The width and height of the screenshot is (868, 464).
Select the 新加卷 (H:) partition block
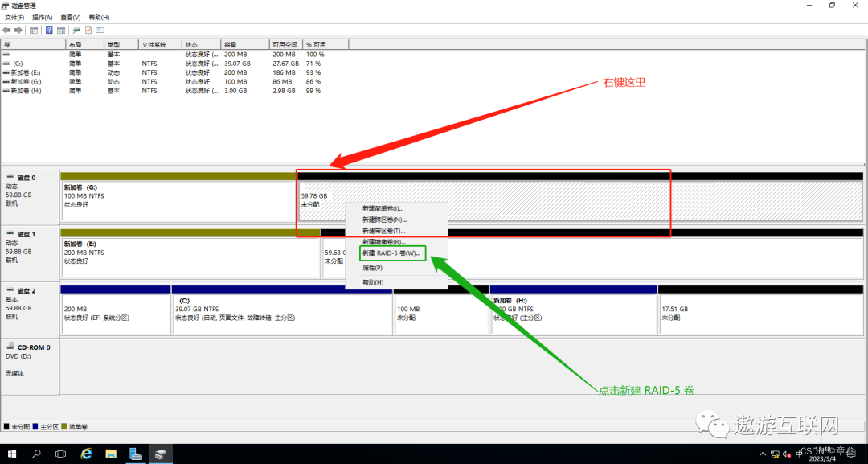tap(574, 310)
